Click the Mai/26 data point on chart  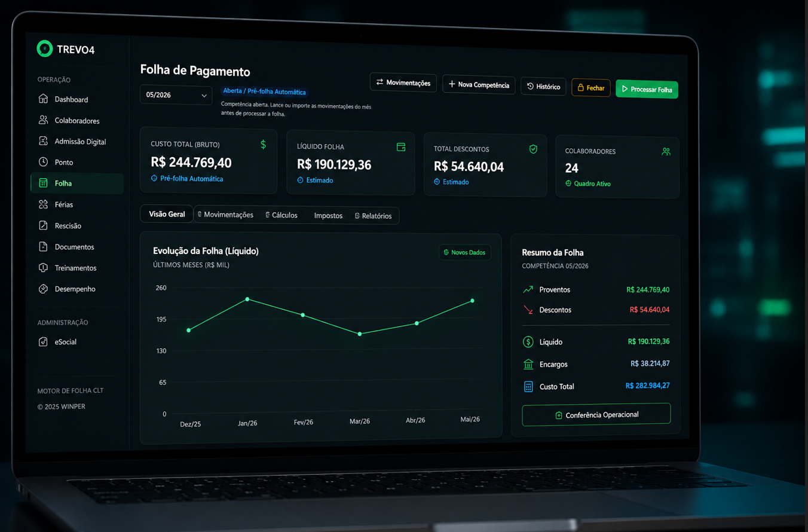pos(473,301)
